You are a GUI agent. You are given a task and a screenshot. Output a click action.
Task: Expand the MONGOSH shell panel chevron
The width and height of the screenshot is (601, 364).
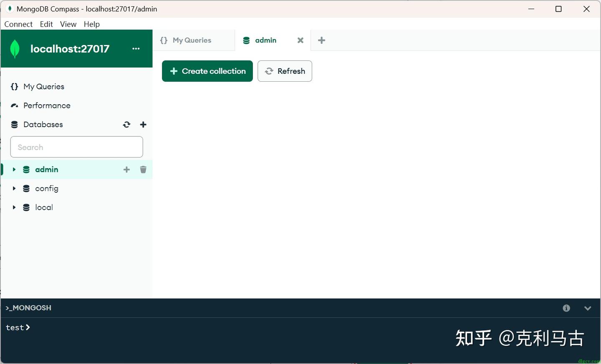click(588, 308)
